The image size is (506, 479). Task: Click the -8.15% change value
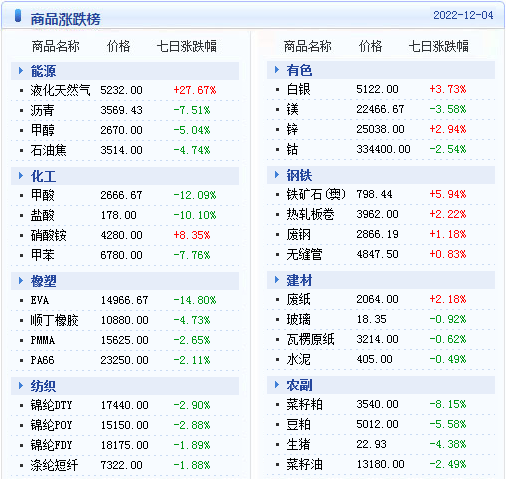[x=448, y=404]
